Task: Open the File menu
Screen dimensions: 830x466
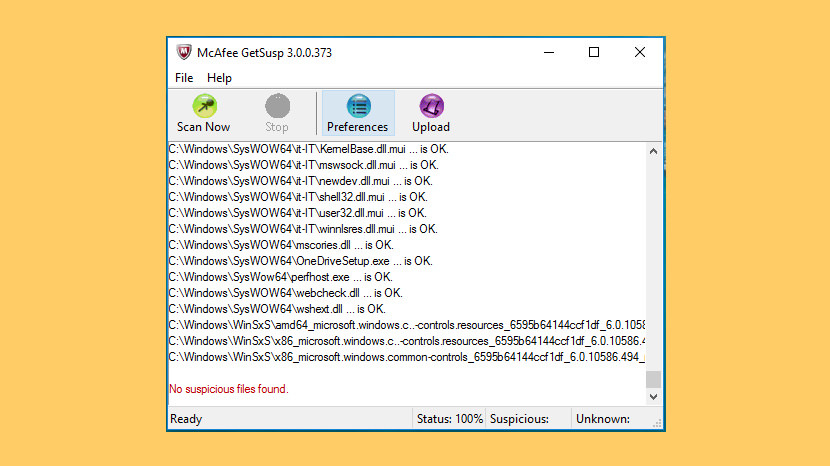Action: 184,78
